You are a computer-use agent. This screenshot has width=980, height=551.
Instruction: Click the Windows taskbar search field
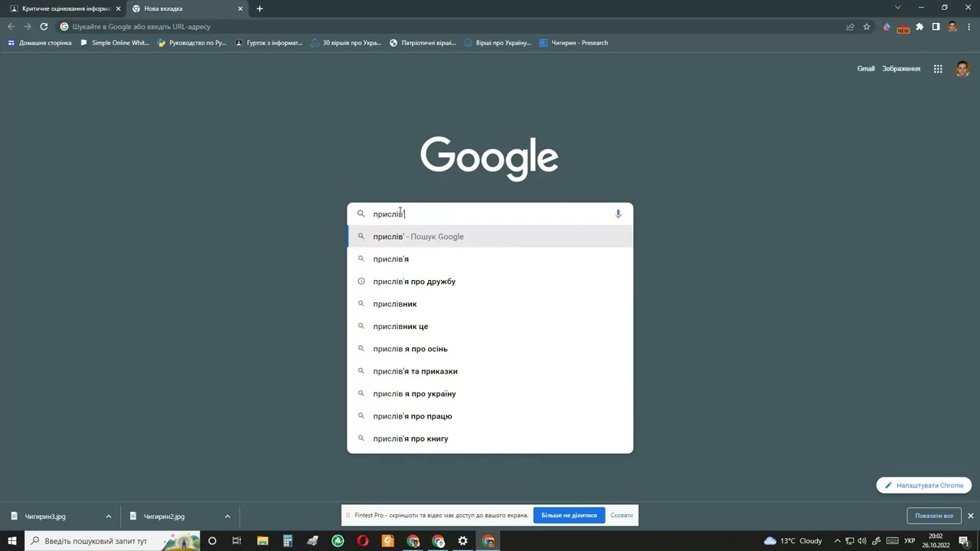113,541
